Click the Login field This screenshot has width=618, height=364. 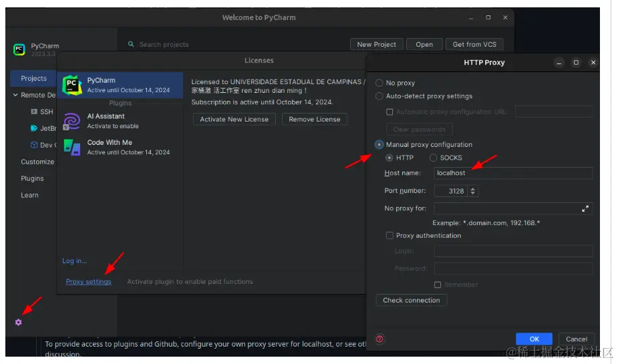pos(513,251)
